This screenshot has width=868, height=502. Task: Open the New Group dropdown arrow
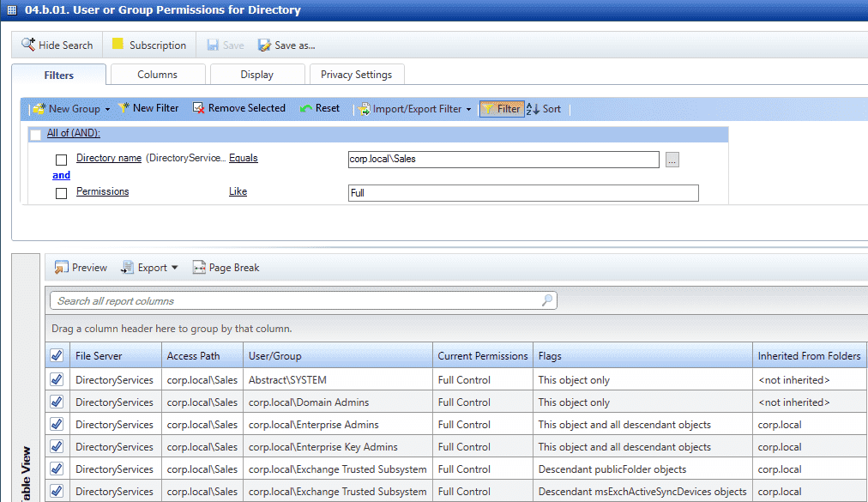pyautogui.click(x=107, y=109)
